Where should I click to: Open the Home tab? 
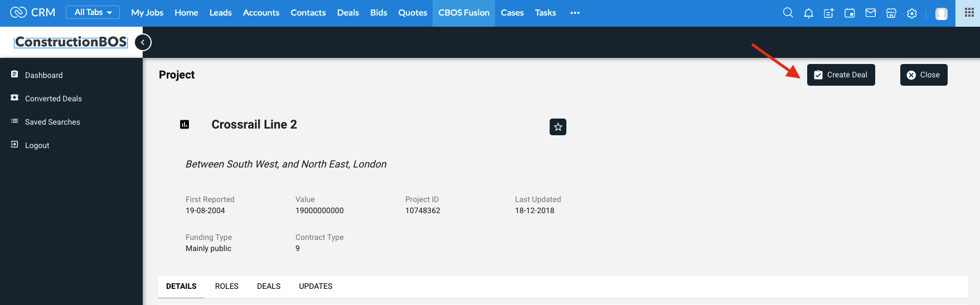point(186,12)
